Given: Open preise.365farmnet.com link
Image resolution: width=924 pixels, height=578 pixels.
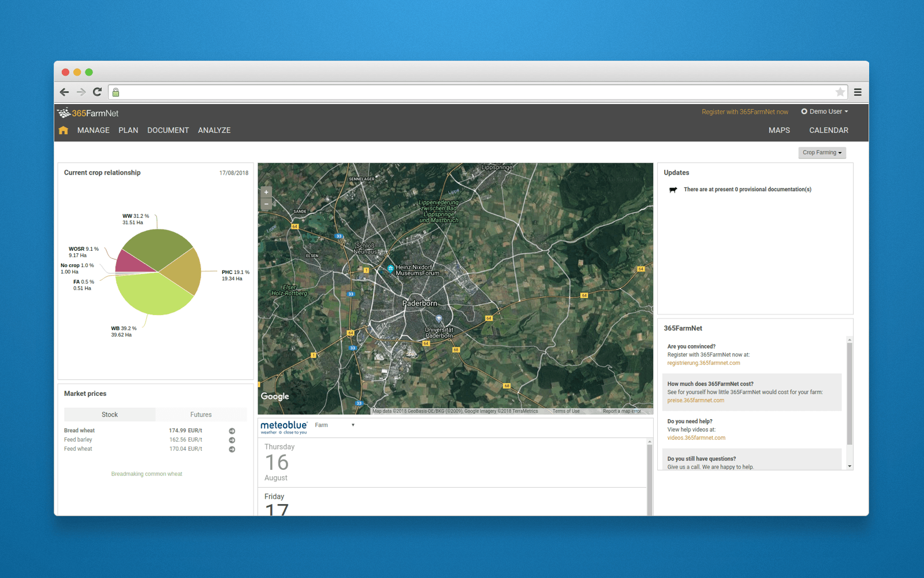Looking at the screenshot, I should [x=695, y=400].
